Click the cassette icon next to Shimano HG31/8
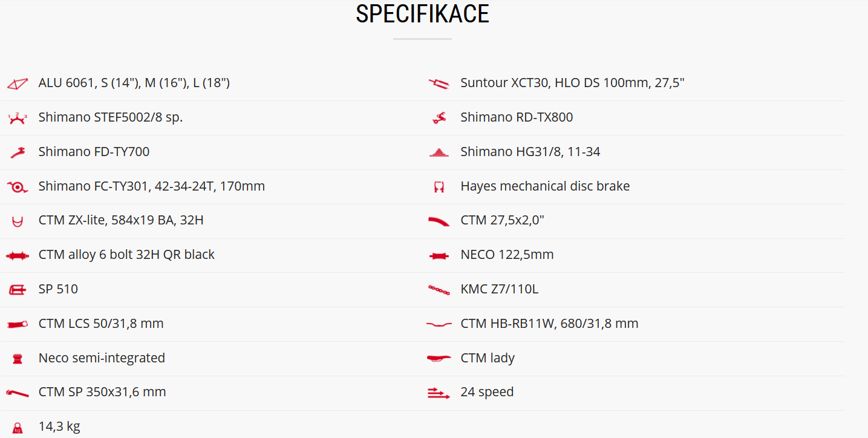The width and height of the screenshot is (868, 438). 439,152
